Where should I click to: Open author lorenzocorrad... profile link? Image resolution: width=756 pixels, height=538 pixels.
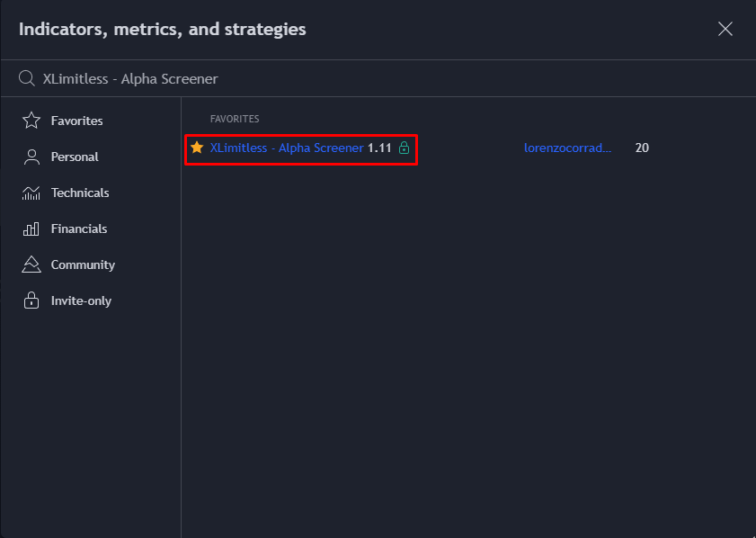[567, 148]
